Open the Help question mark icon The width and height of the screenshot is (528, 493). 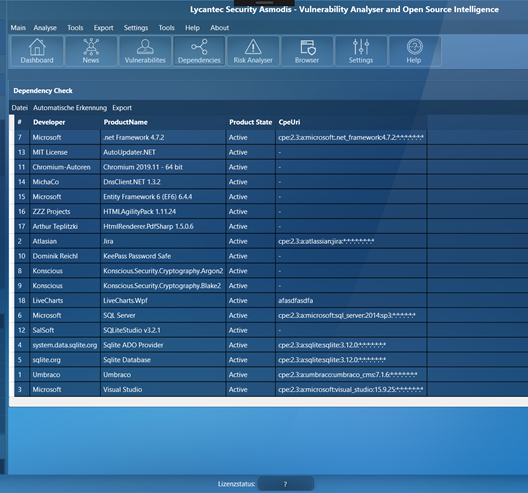pyautogui.click(x=415, y=51)
